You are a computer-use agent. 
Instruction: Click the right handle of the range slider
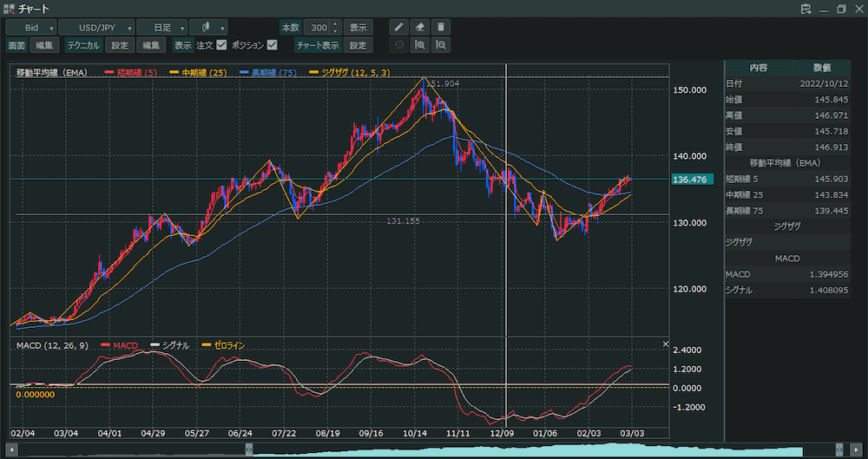click(839, 449)
